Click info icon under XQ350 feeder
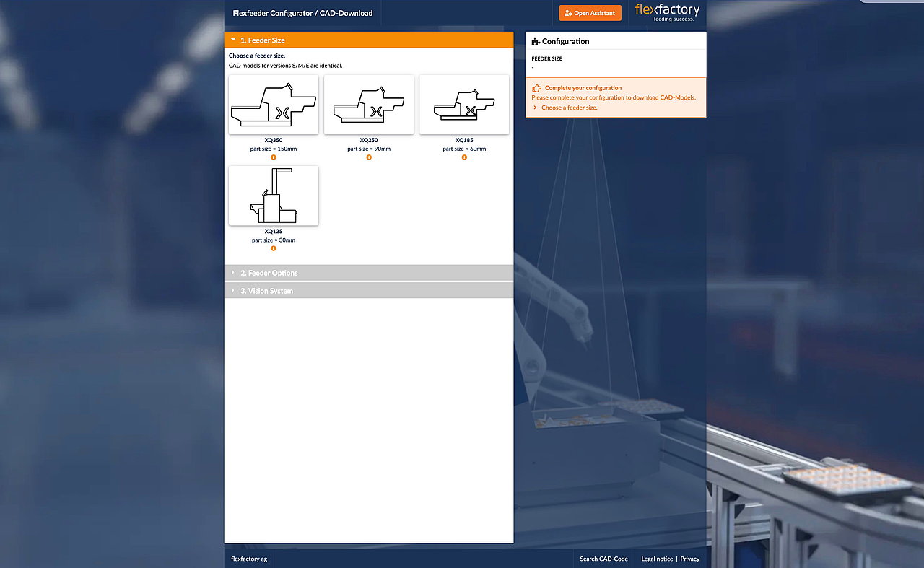This screenshot has width=924, height=568. [274, 157]
